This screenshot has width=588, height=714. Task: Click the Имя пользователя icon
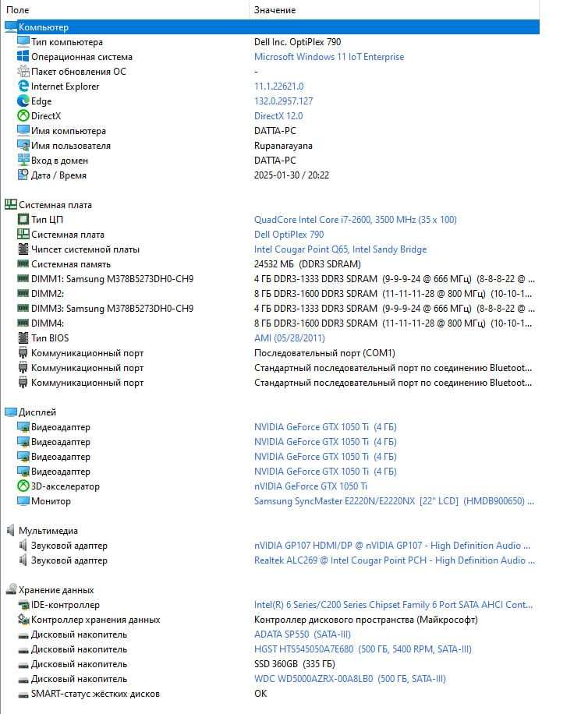pos(23,145)
